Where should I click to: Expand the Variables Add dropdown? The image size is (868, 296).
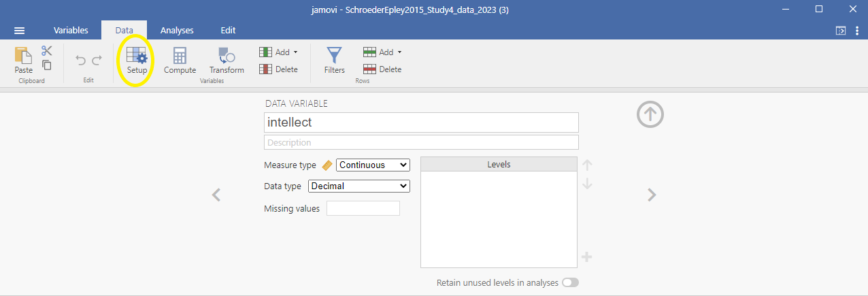pos(279,52)
